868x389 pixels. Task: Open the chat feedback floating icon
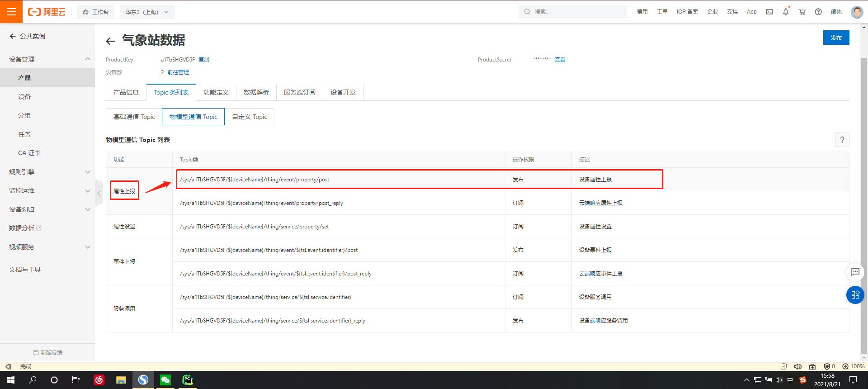(x=855, y=272)
